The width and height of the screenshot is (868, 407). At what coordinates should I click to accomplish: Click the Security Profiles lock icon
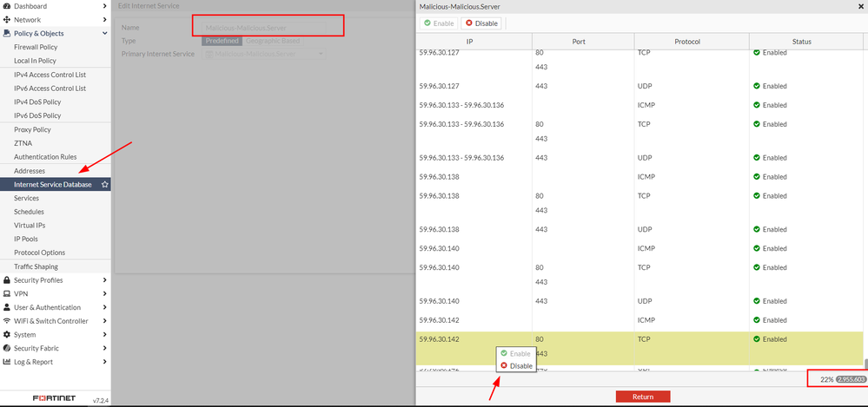coord(7,280)
